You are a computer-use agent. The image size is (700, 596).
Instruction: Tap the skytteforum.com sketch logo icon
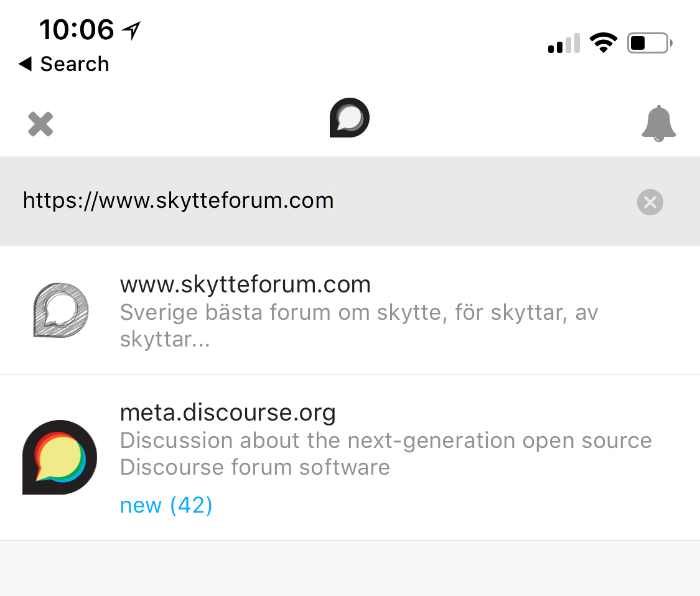click(60, 310)
